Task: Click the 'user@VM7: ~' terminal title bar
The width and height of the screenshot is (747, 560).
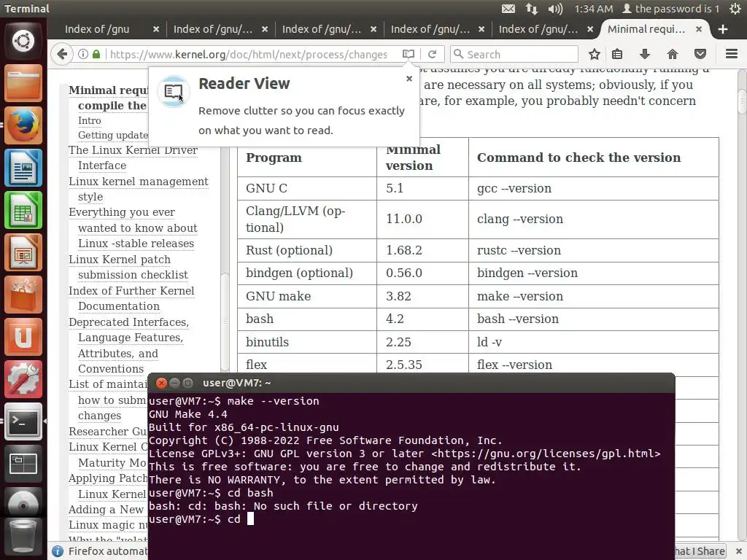Action: [x=411, y=383]
